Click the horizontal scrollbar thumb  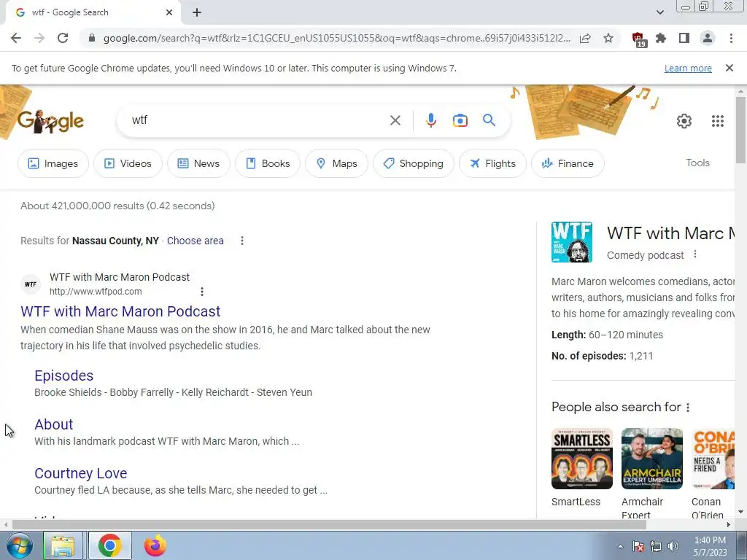[x=329, y=525]
